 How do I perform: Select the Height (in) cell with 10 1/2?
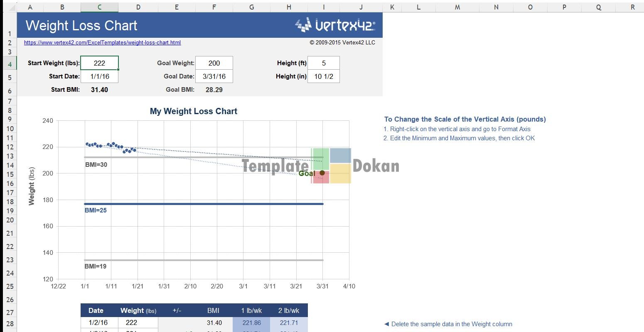(x=324, y=76)
